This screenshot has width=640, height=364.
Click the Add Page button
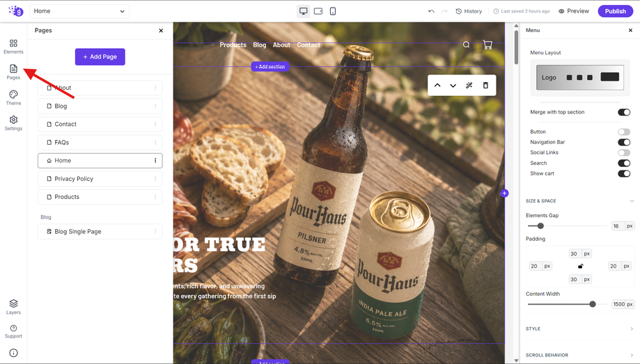pyautogui.click(x=100, y=56)
